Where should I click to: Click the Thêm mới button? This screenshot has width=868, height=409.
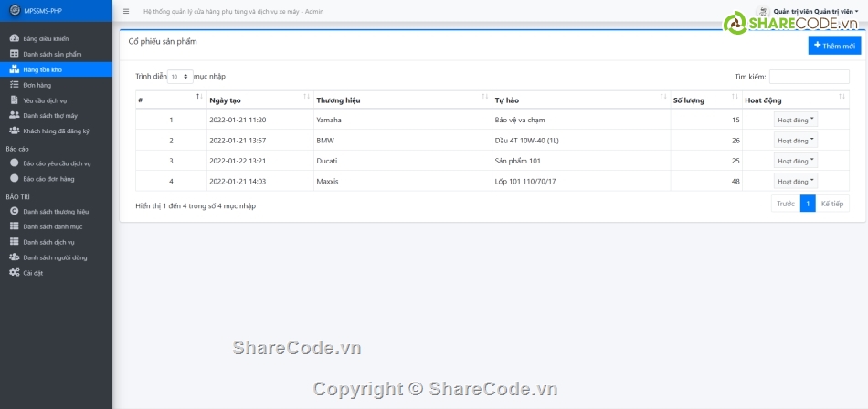(834, 46)
